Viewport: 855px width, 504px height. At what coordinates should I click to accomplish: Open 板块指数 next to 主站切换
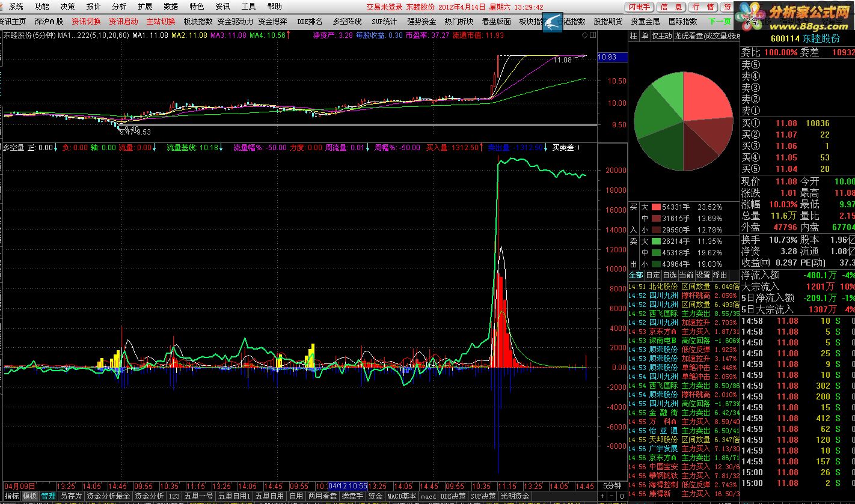198,21
